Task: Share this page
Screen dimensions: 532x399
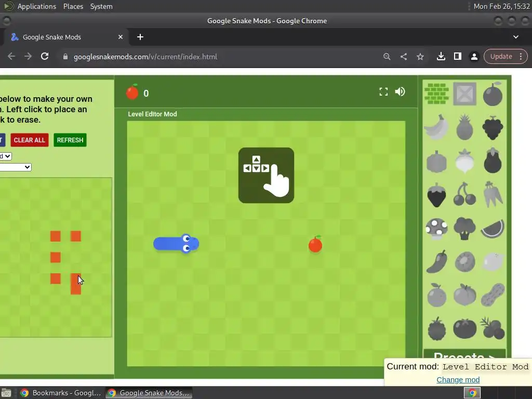Action: (403, 57)
